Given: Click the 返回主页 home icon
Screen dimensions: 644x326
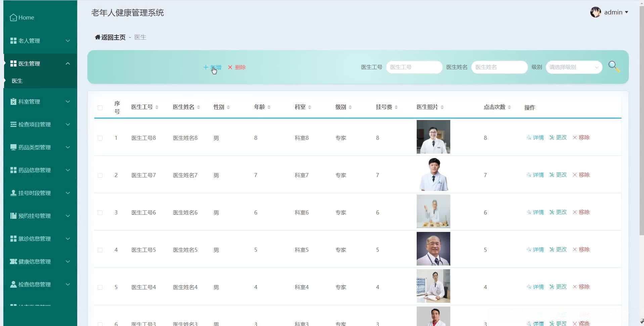Looking at the screenshot, I should point(98,37).
